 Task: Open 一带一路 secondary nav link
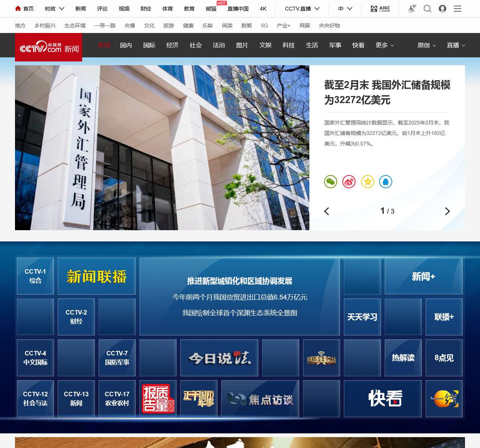(105, 25)
